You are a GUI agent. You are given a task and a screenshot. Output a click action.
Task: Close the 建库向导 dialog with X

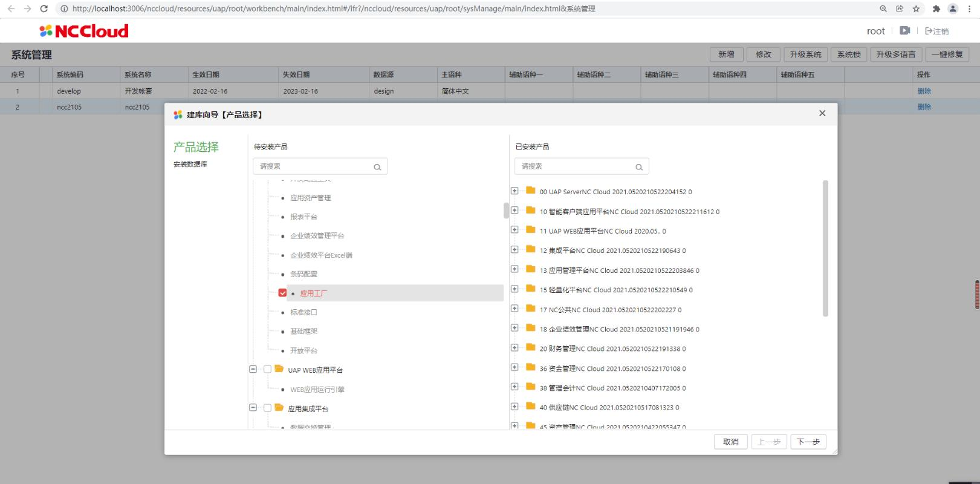[822, 113]
